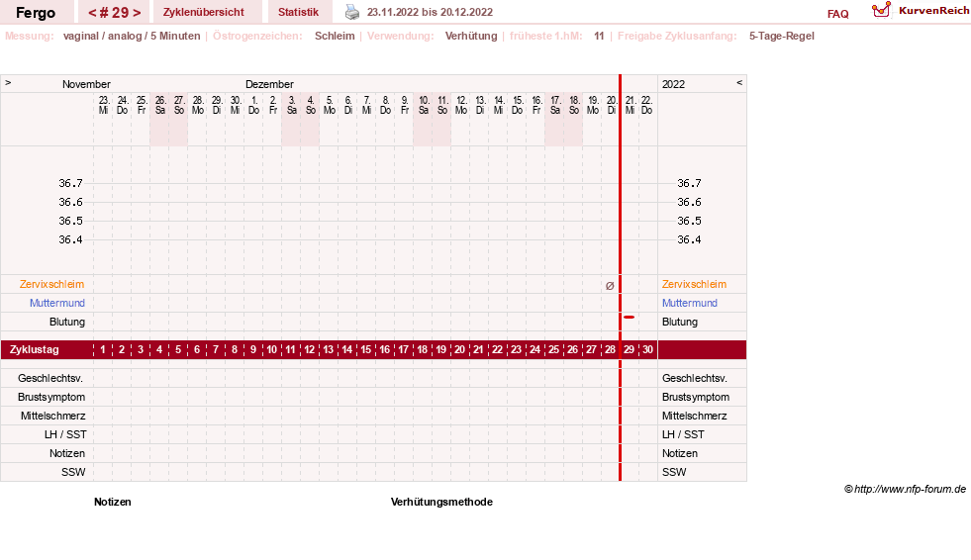Click the left Geschlechtsv. row label

pos(50,378)
